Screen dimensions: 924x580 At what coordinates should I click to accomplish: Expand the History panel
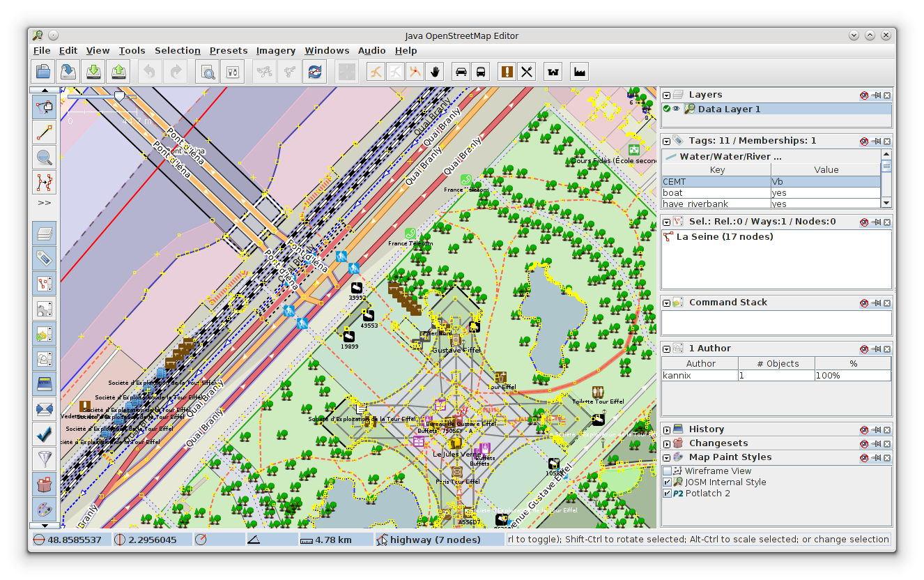[x=667, y=429]
